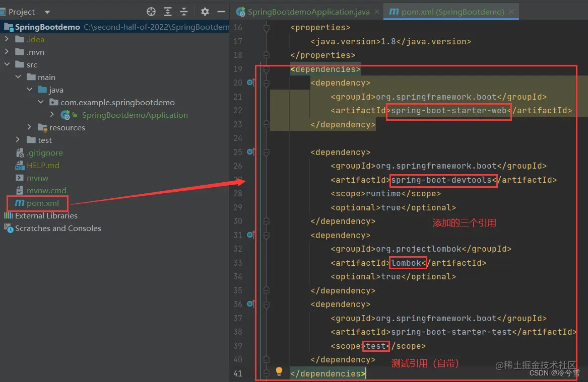
Task: Fold the dependencies block on line 19
Action: 266,69
